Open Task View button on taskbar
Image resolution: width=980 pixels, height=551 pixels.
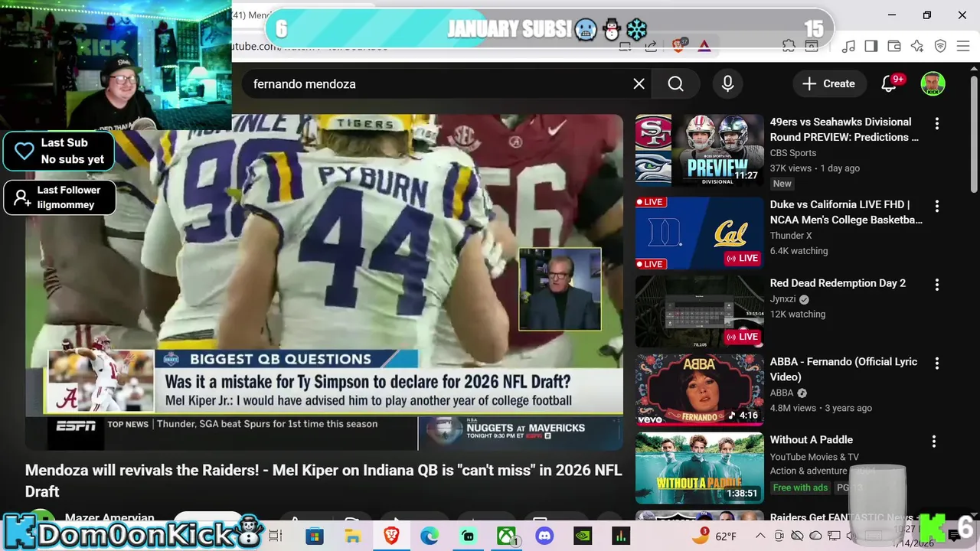tap(276, 536)
